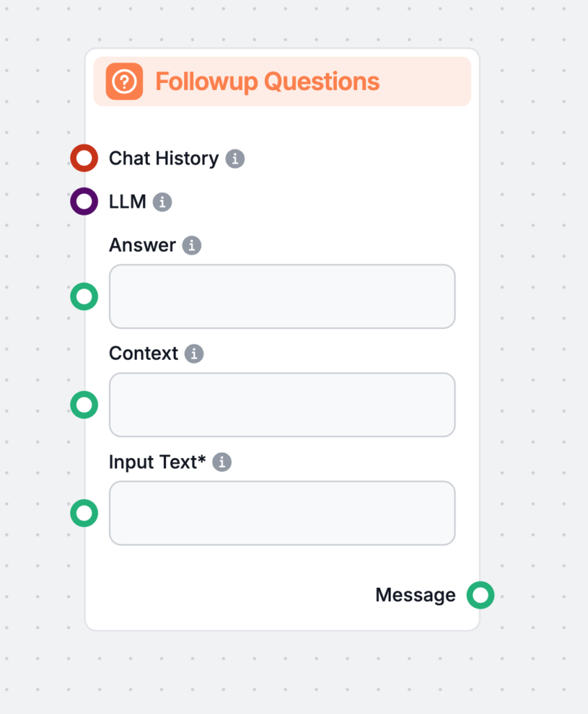Click the Chat History label
Viewport: 588px width, 714px height.
(x=164, y=158)
